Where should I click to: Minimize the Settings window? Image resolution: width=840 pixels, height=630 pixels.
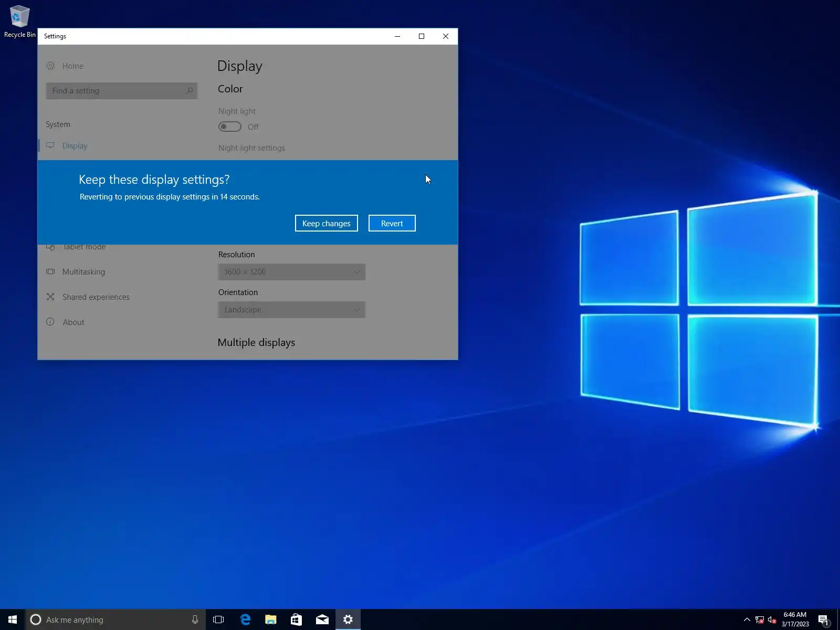(397, 36)
